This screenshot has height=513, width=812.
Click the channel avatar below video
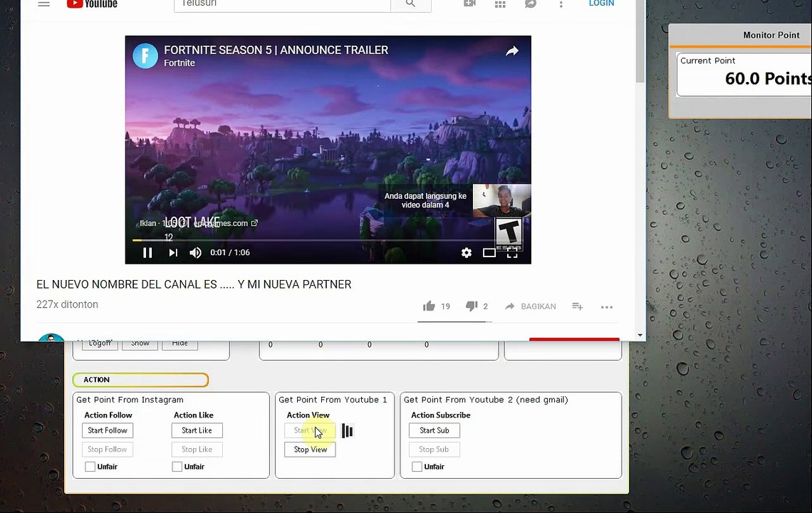[x=51, y=337]
